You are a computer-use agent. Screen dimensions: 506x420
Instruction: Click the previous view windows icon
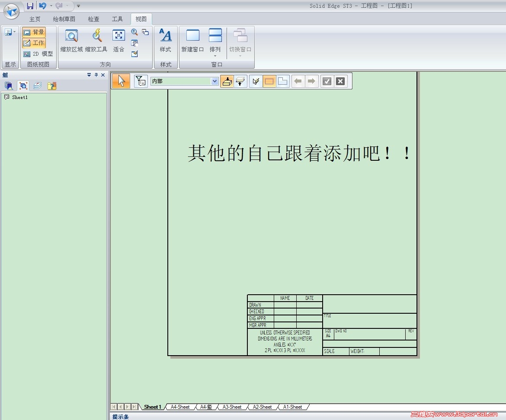click(146, 32)
